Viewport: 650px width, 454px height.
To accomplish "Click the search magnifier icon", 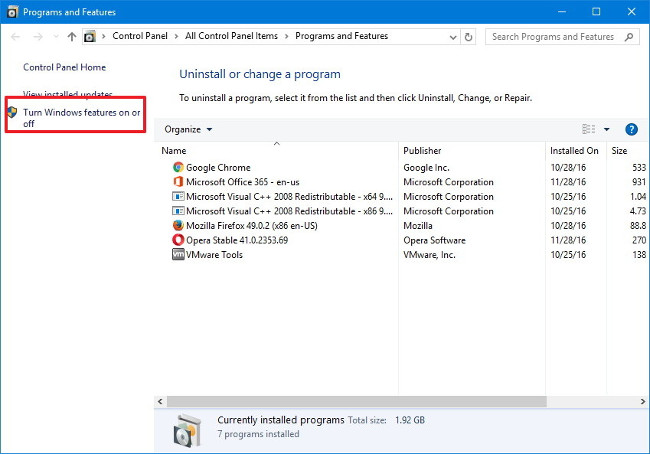I will (629, 37).
